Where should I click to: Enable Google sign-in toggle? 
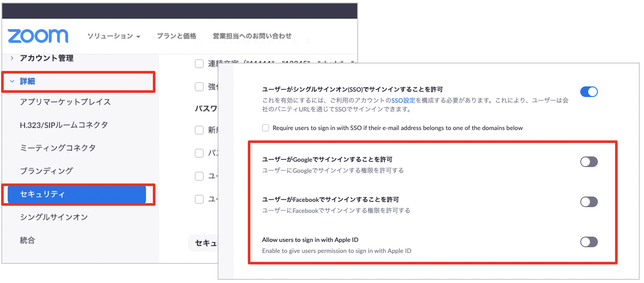tap(589, 162)
